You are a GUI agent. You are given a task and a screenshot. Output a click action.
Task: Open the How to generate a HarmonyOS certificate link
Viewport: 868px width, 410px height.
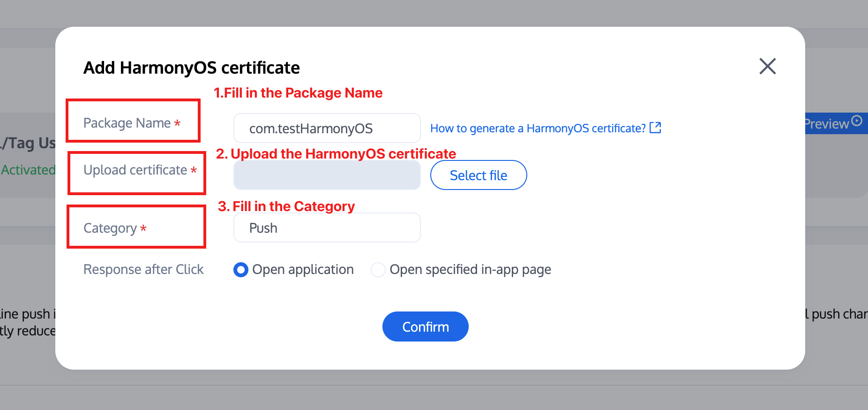[x=538, y=128]
